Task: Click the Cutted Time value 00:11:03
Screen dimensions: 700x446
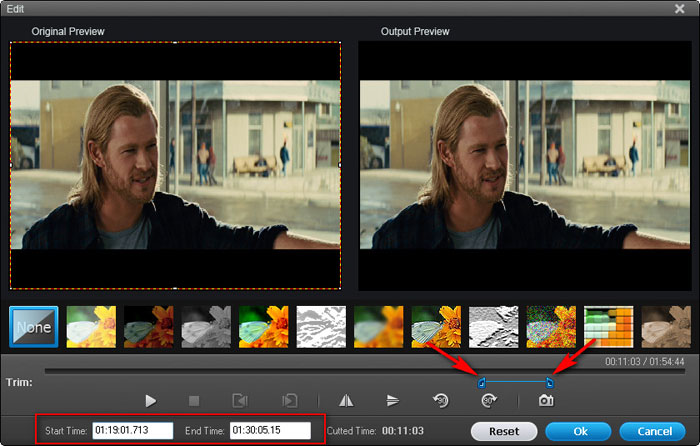Action: (x=403, y=431)
